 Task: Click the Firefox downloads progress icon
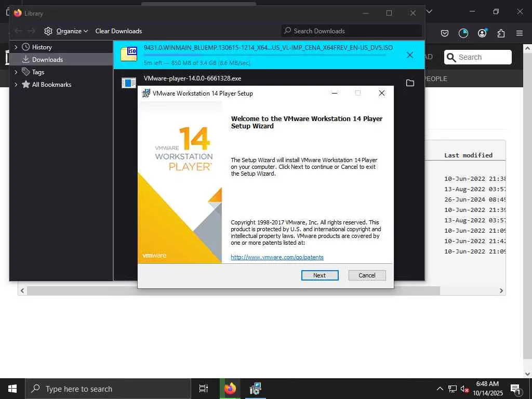(463, 33)
